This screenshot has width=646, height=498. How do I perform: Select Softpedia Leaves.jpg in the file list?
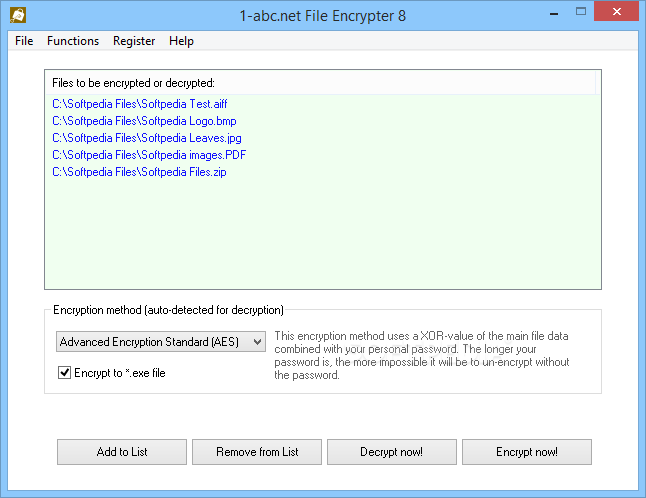click(x=147, y=138)
